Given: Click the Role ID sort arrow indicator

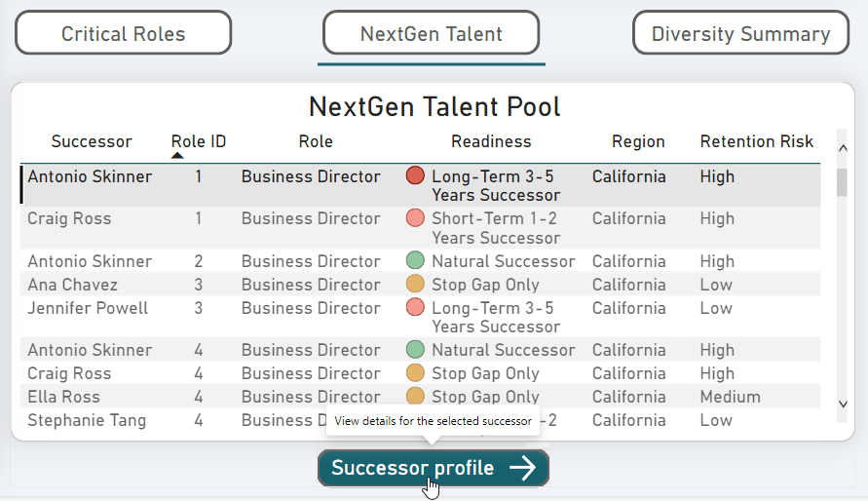Looking at the screenshot, I should tap(177, 155).
